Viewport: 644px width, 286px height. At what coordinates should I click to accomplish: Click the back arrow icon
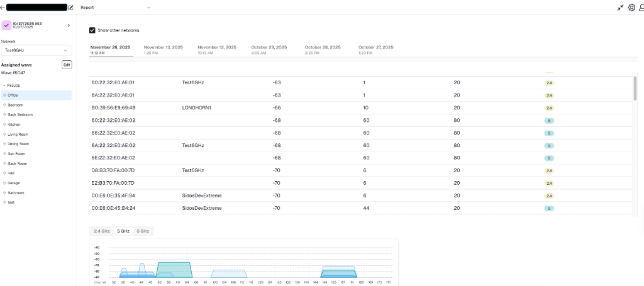pyautogui.click(x=3, y=8)
